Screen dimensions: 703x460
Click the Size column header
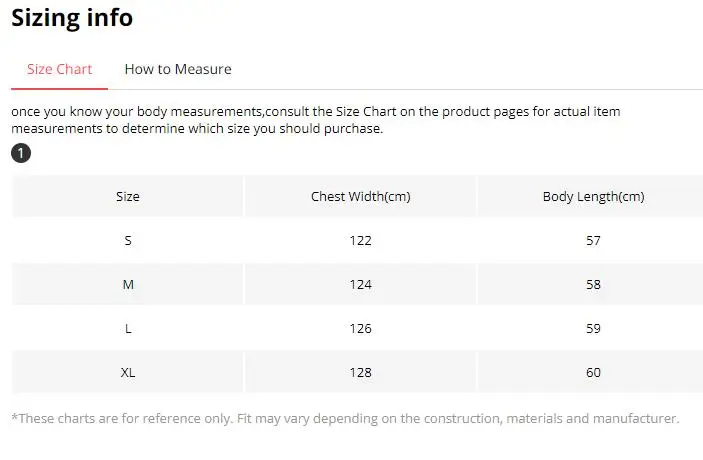(x=128, y=197)
